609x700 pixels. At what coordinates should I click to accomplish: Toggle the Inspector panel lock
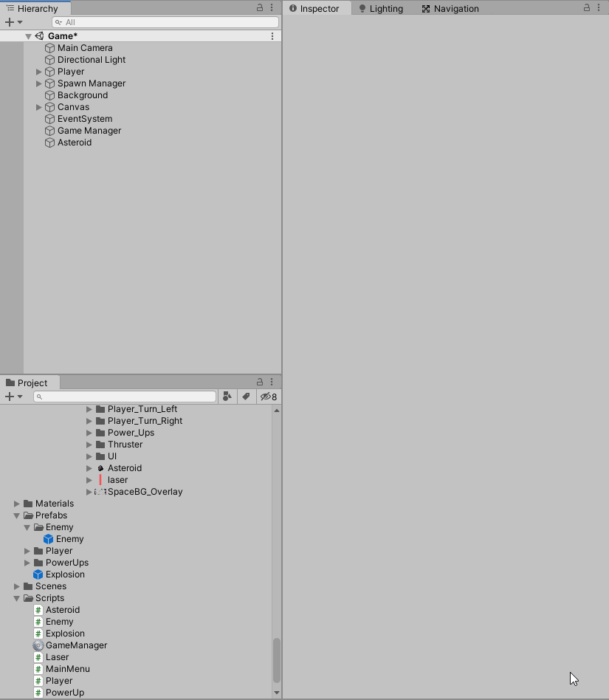587,7
